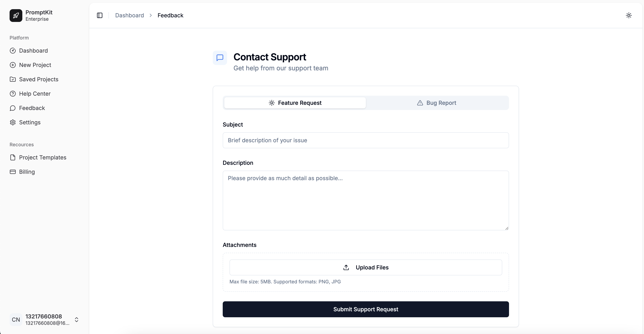Click Upload Files button
The image size is (644, 334).
coord(366,267)
